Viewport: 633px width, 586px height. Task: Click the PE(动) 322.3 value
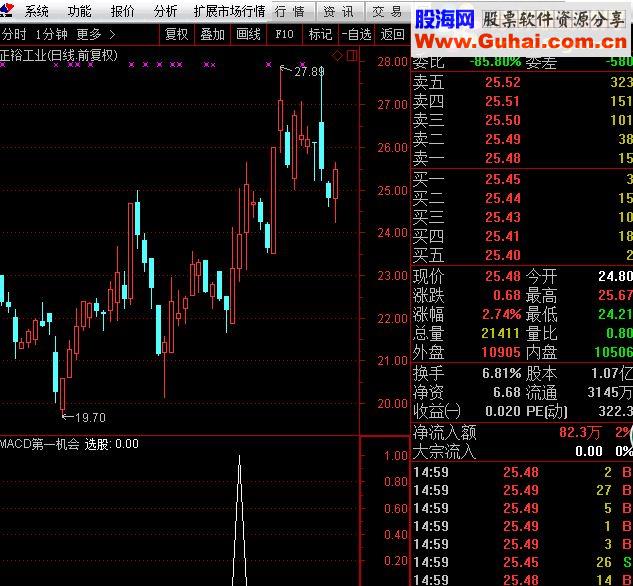click(615, 411)
